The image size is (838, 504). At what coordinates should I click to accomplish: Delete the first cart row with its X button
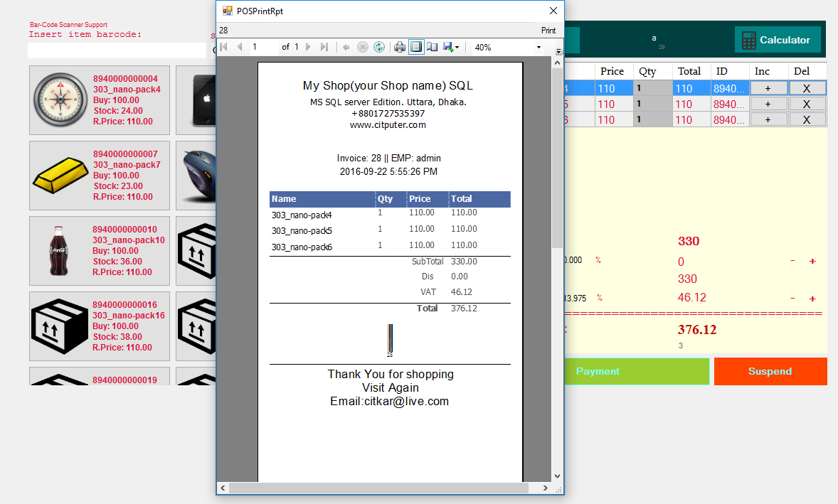click(807, 87)
